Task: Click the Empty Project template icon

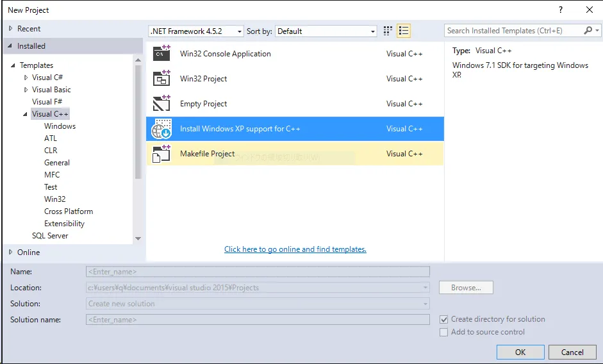Action: pos(161,104)
